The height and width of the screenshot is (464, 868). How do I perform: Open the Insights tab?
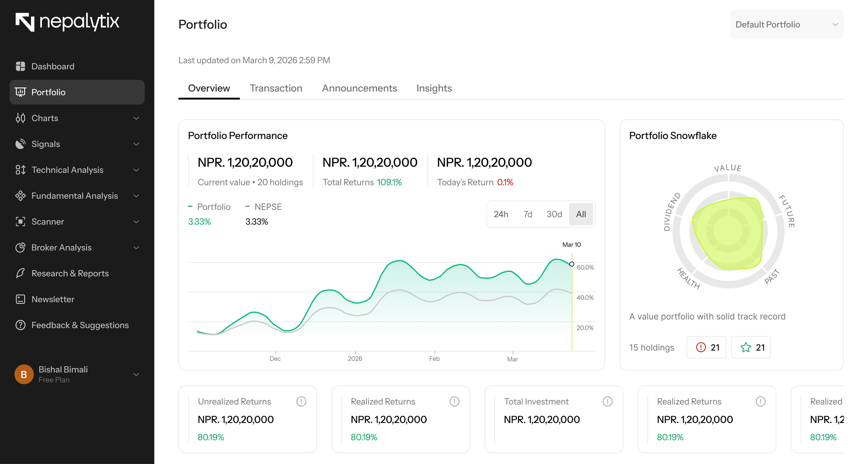(434, 88)
